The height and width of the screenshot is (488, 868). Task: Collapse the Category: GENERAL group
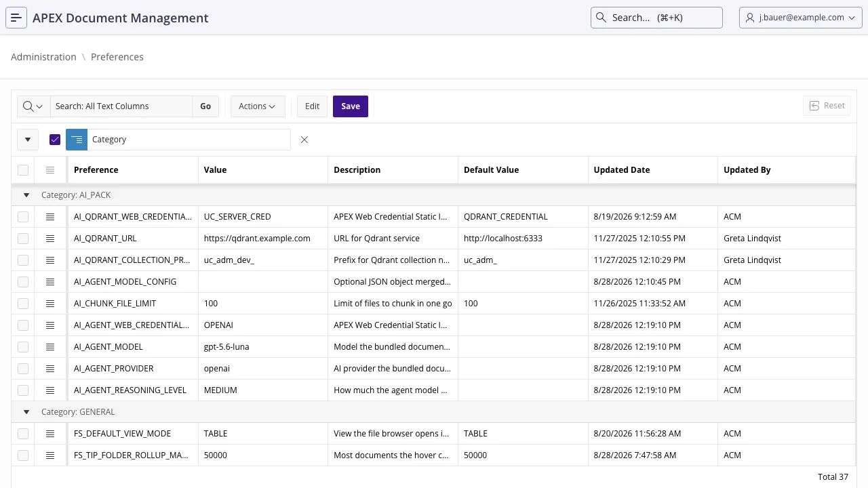pyautogui.click(x=26, y=412)
